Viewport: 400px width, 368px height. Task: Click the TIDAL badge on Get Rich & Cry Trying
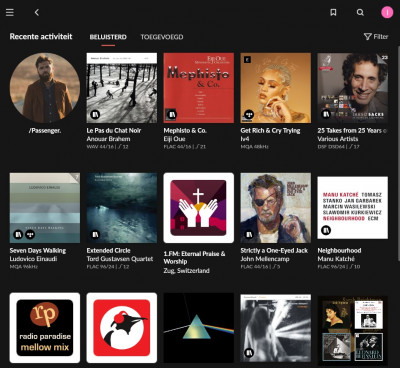click(x=249, y=115)
